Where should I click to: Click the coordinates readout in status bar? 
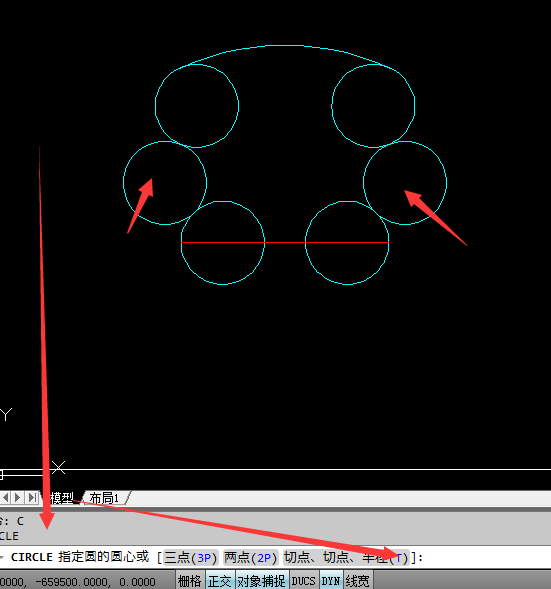78,582
